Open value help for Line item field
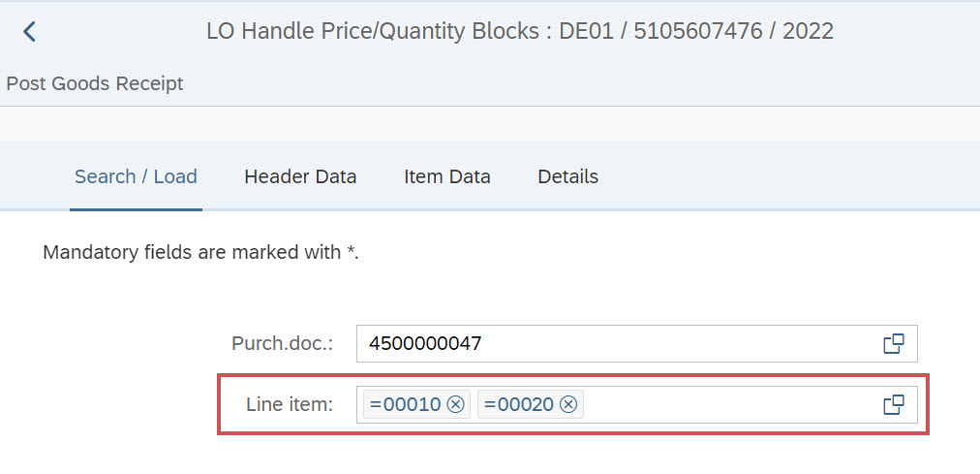The width and height of the screenshot is (980, 474). click(893, 405)
